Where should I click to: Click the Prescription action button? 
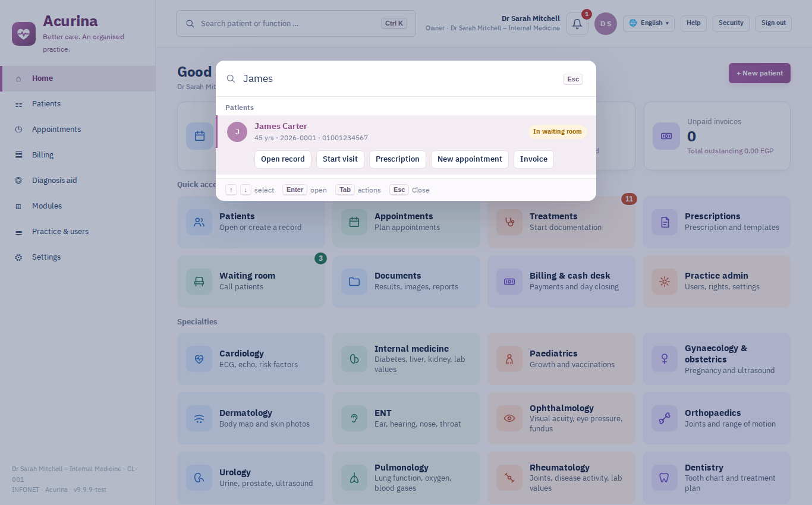[398, 159]
